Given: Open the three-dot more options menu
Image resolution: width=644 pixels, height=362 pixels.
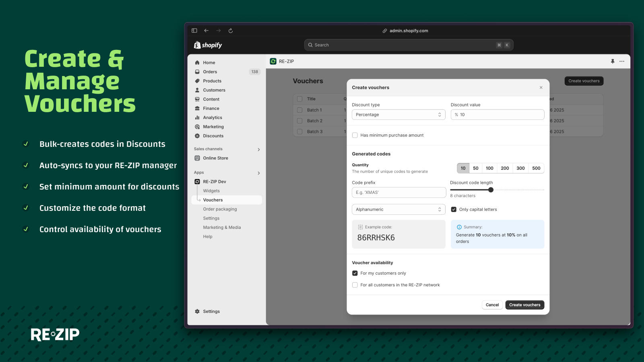Looking at the screenshot, I should [x=622, y=62].
